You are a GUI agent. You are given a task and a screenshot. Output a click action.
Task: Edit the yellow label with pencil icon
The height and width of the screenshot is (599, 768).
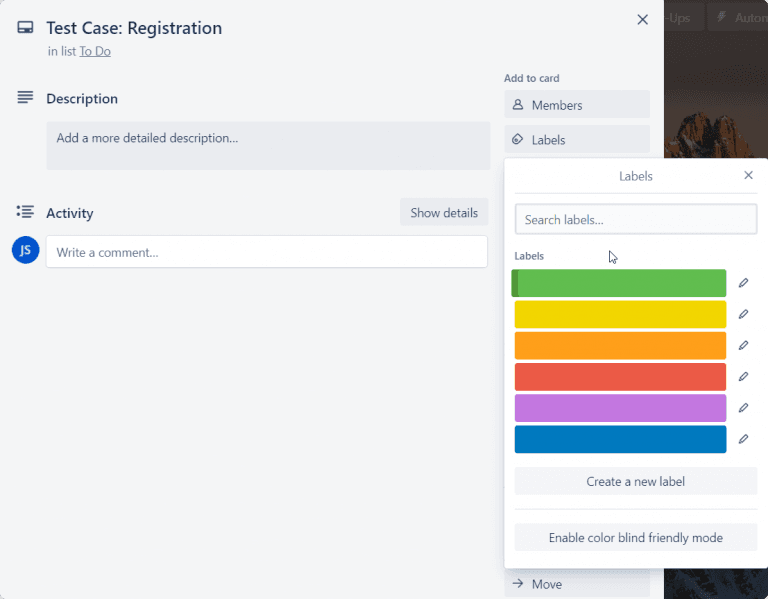coord(743,314)
